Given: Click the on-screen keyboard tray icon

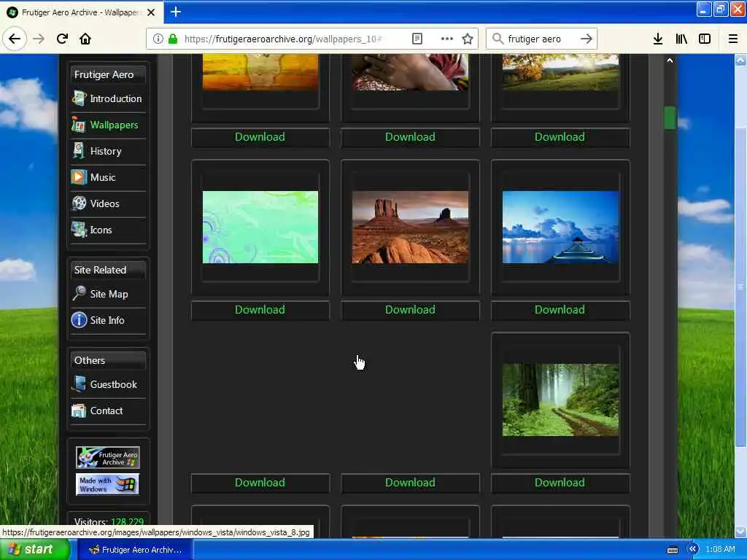Looking at the screenshot, I should 672,550.
